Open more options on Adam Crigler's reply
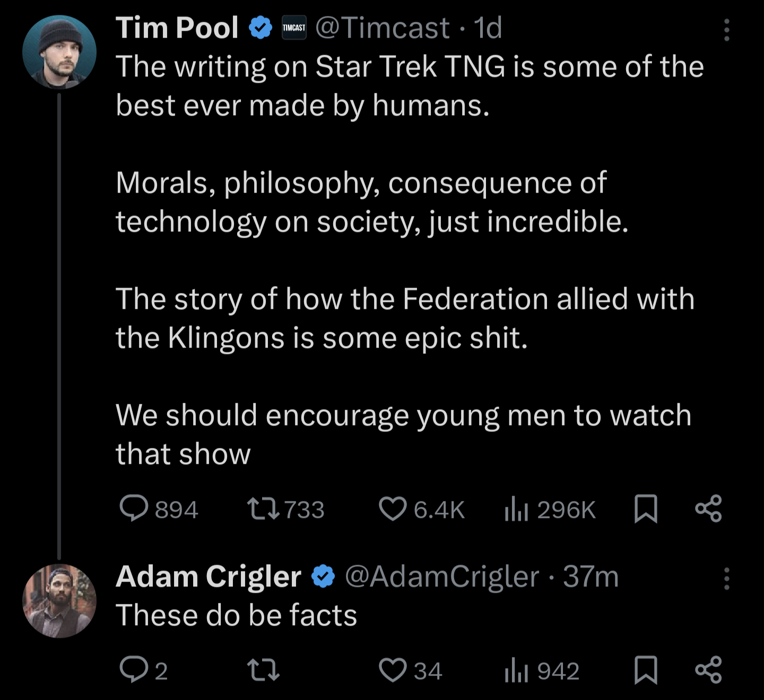Screen dimensions: 764x700 pos(727,578)
